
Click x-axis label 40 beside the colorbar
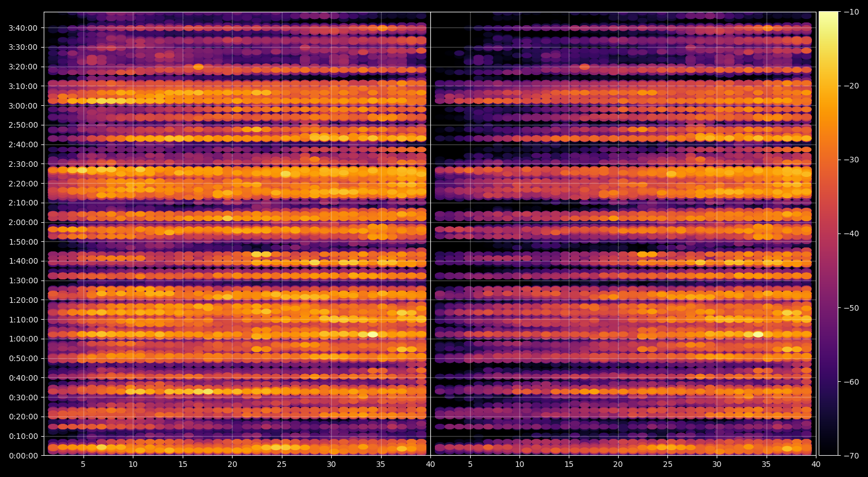816,464
